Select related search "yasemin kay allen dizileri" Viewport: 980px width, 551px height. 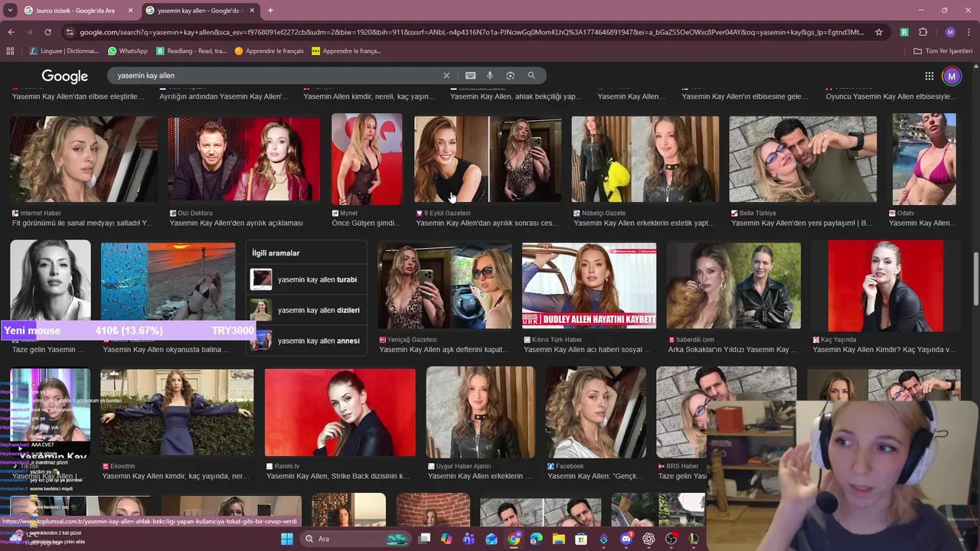click(305, 310)
